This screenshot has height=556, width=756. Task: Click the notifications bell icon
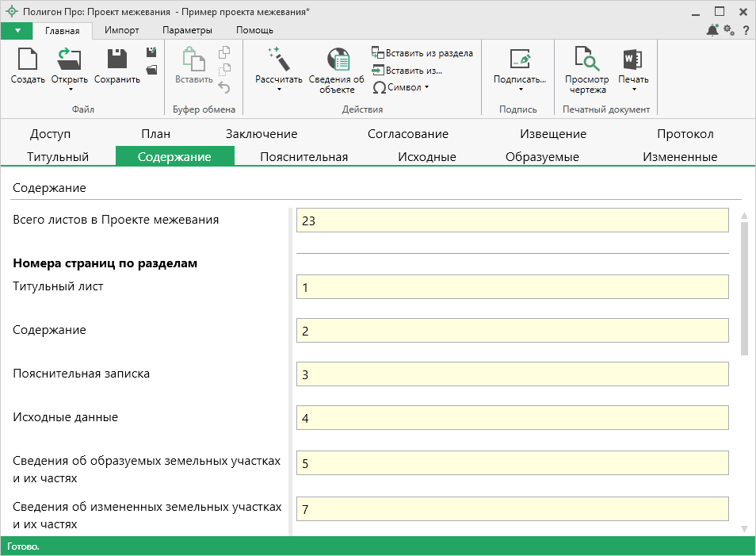[712, 30]
